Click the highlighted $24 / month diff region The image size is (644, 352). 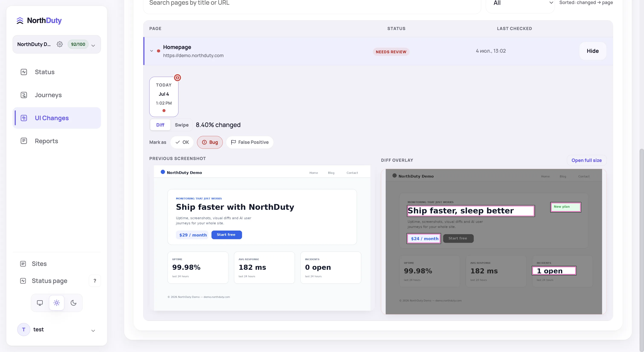coord(424,239)
